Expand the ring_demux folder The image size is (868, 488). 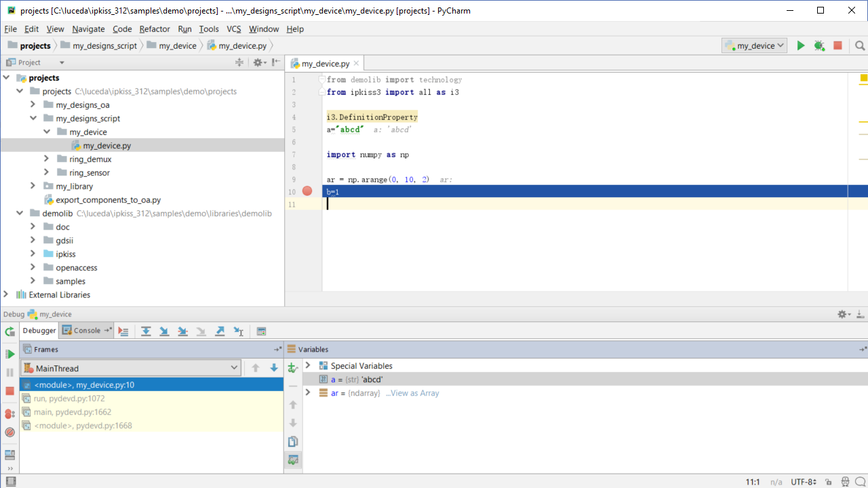46,159
